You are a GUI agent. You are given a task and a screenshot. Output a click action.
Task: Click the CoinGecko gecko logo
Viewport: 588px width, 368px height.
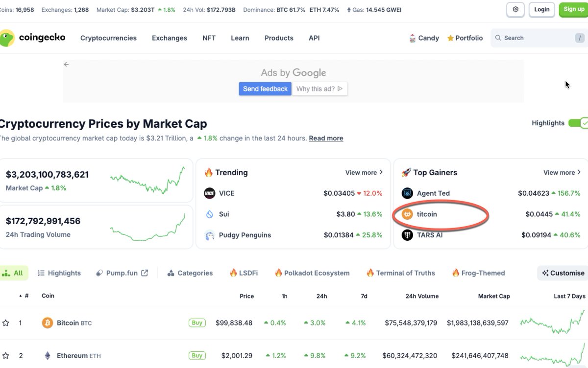pos(7,38)
